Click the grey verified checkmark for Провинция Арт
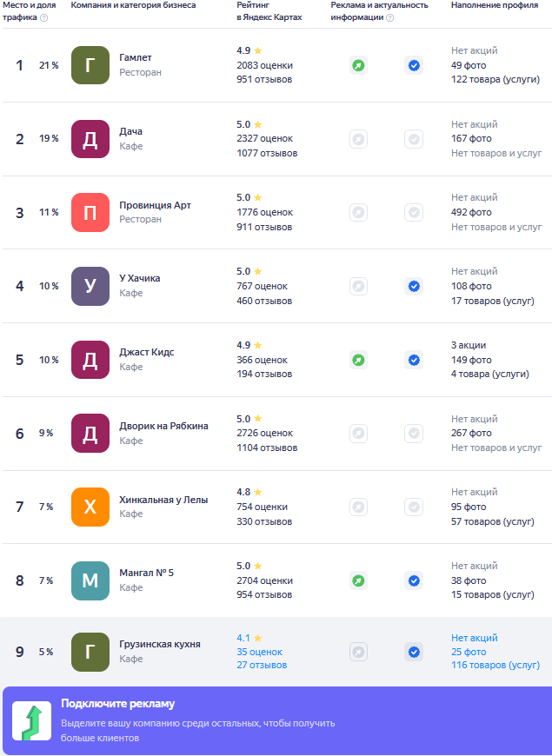 point(414,212)
